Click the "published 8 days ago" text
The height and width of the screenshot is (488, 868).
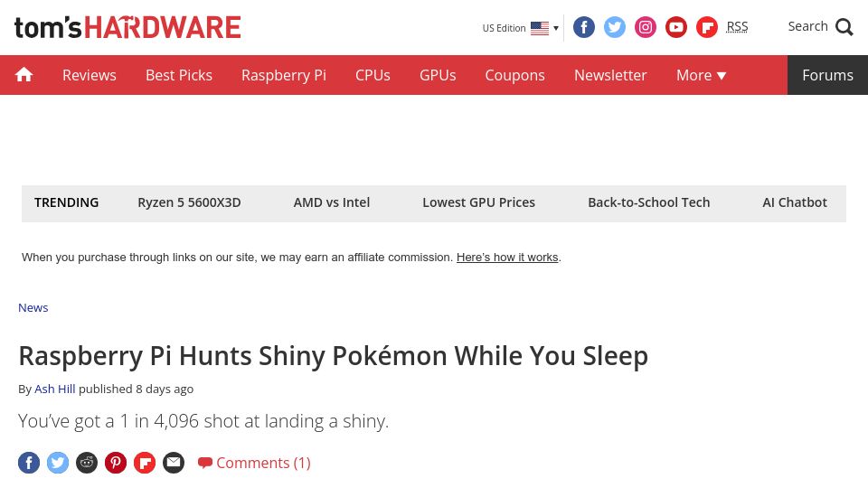(x=137, y=389)
